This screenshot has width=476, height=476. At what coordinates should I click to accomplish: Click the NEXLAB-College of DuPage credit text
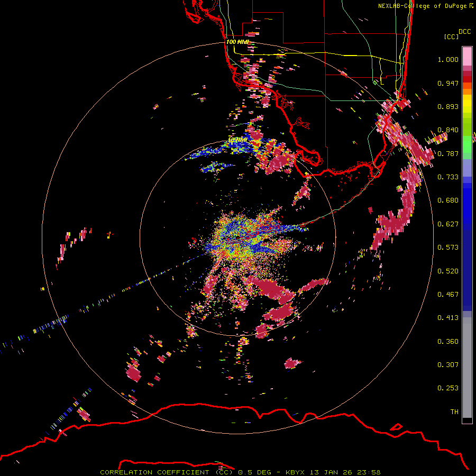[x=424, y=6]
